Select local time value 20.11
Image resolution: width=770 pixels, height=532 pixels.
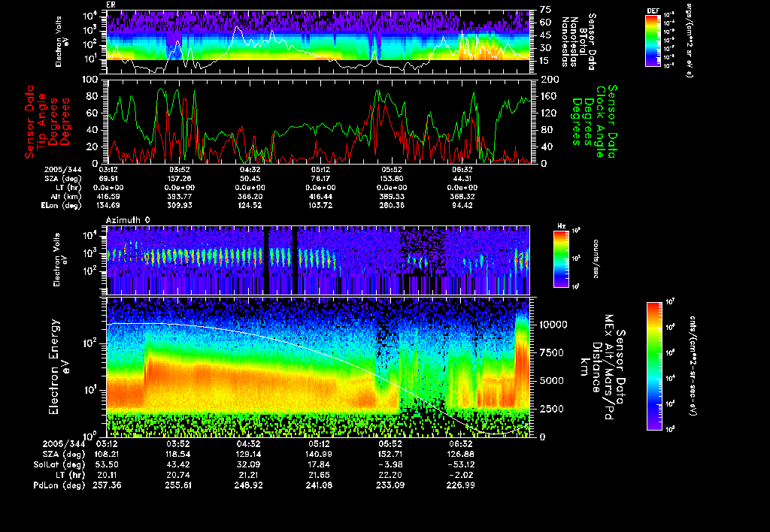click(x=107, y=475)
